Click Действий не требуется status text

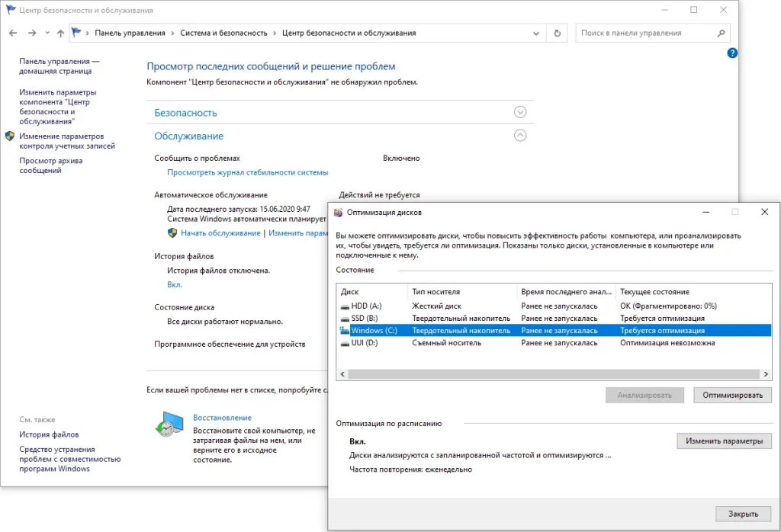[379, 195]
